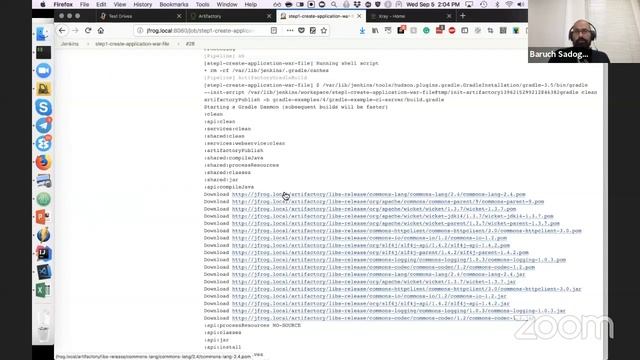
Task: Open the wicket-jdk14-1.3.7.pom download link
Action: [393, 216]
